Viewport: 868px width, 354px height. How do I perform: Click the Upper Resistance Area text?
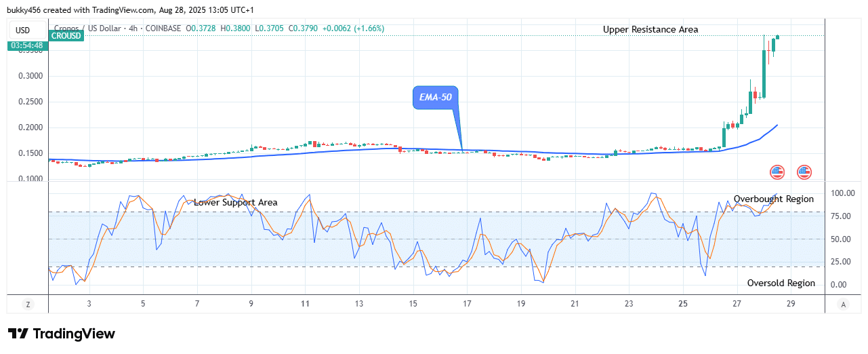pyautogui.click(x=650, y=29)
